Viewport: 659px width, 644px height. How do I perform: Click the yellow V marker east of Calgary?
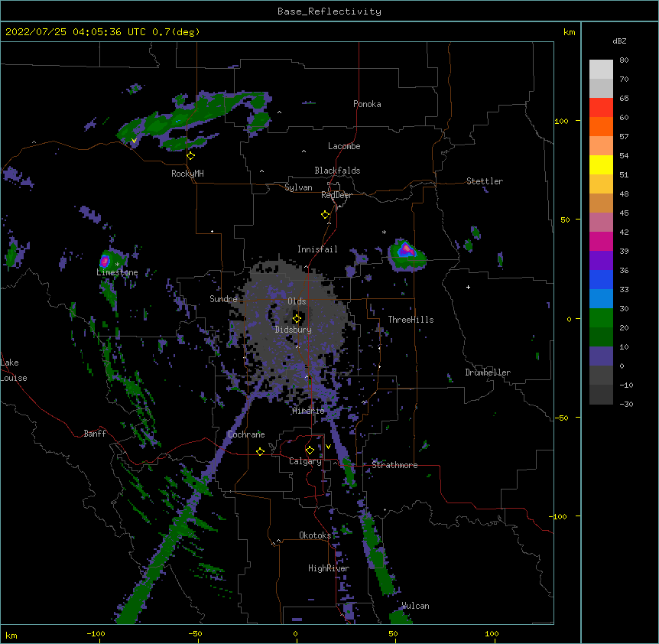click(x=328, y=447)
